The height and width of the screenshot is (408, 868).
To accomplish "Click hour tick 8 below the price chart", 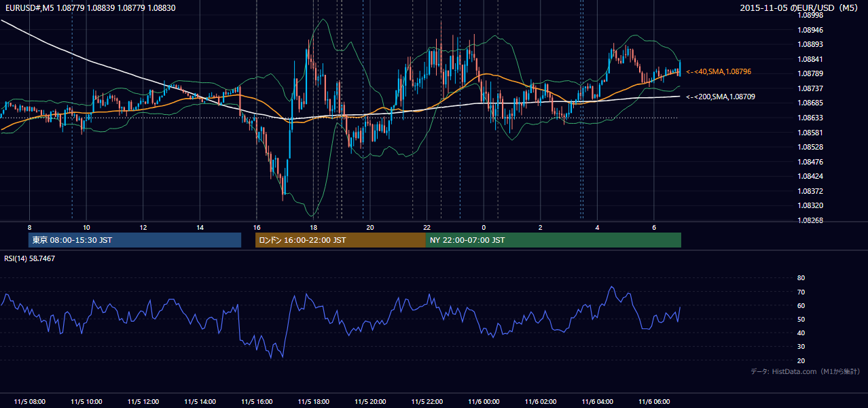I will pyautogui.click(x=29, y=227).
